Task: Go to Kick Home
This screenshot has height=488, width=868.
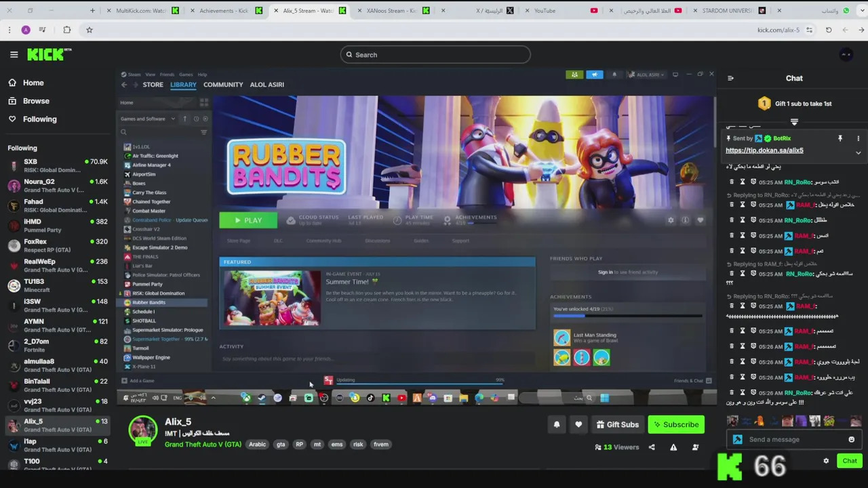Action: (x=26, y=83)
